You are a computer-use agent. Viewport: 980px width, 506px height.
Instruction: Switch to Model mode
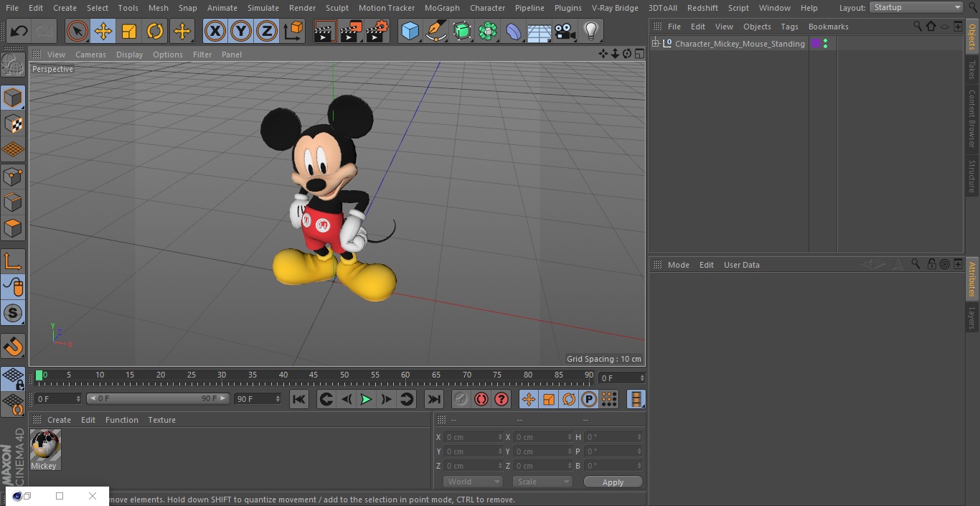pyautogui.click(x=13, y=98)
